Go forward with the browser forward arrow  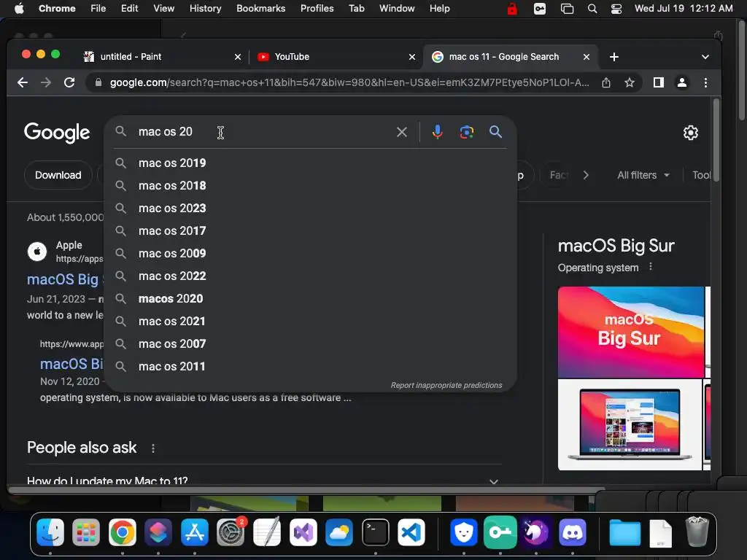click(46, 82)
